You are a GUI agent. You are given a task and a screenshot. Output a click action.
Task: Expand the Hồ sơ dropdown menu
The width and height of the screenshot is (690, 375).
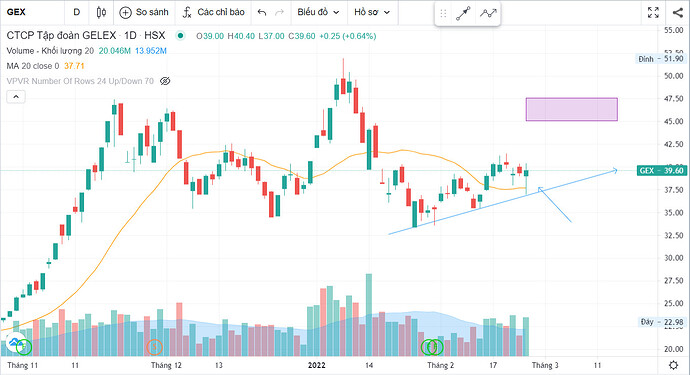point(372,12)
